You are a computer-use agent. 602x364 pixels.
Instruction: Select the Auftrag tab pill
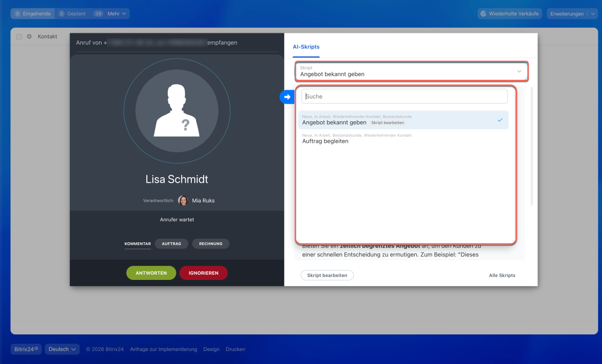[x=171, y=244]
